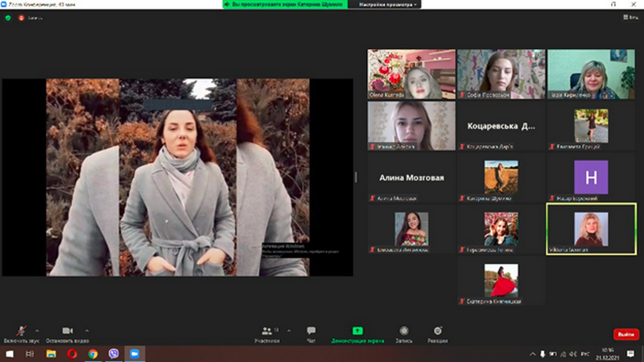The image size is (644, 362).
Task: Launch Opera browser from taskbar
Action: click(x=72, y=354)
